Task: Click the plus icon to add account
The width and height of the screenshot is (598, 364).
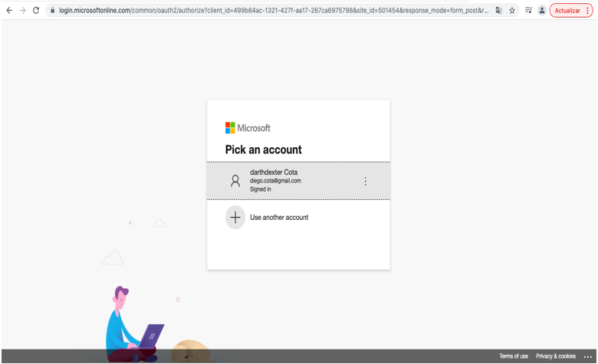Action: tap(235, 218)
